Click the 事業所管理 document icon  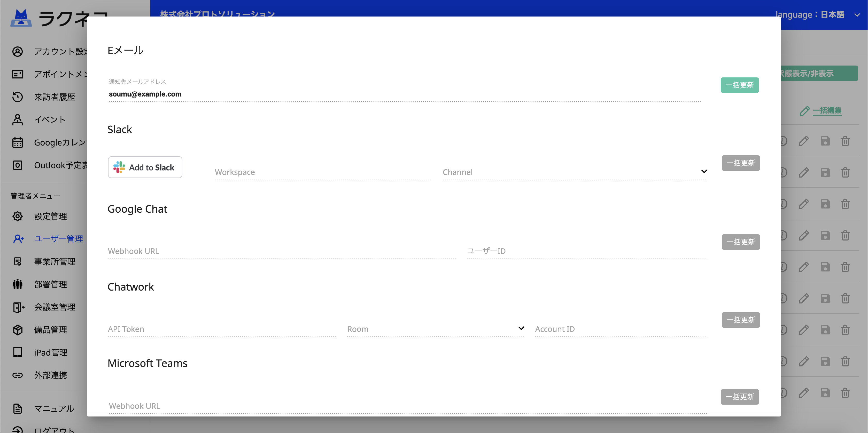[18, 262]
